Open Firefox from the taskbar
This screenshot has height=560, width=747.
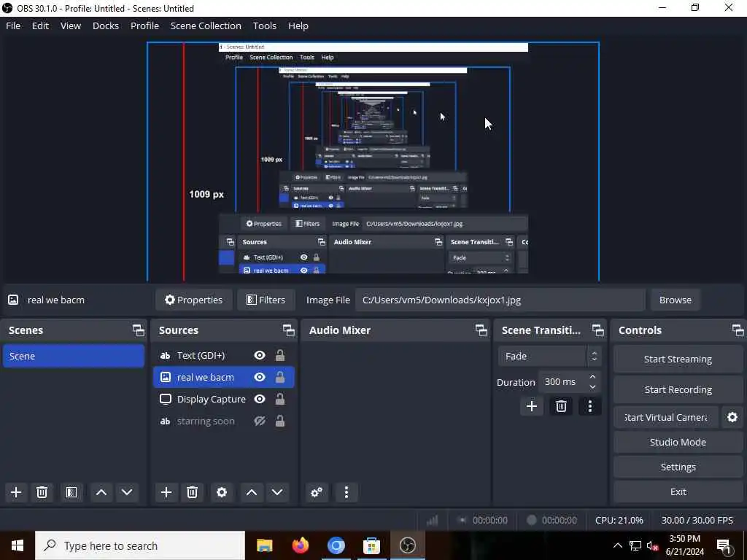[300, 545]
